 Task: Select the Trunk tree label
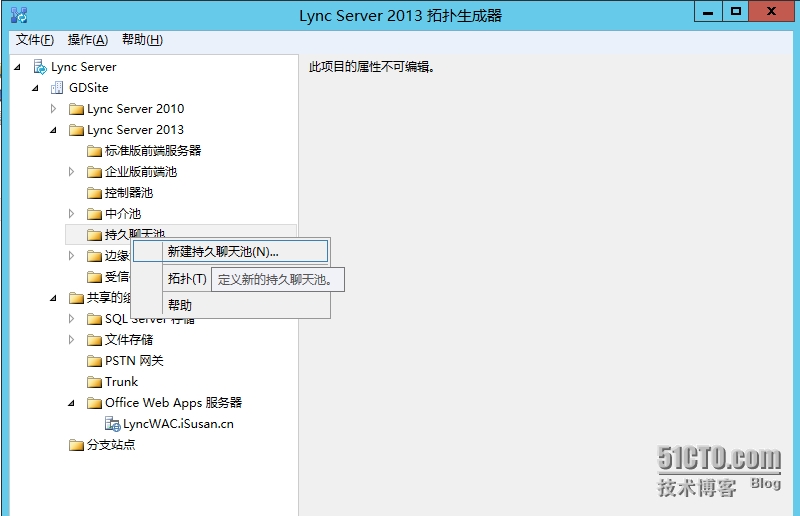coord(121,382)
